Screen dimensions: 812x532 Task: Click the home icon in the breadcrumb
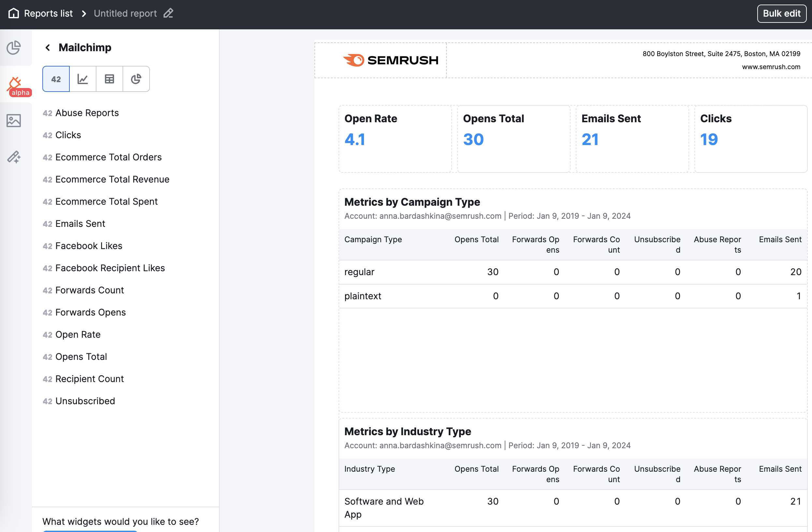(14, 13)
